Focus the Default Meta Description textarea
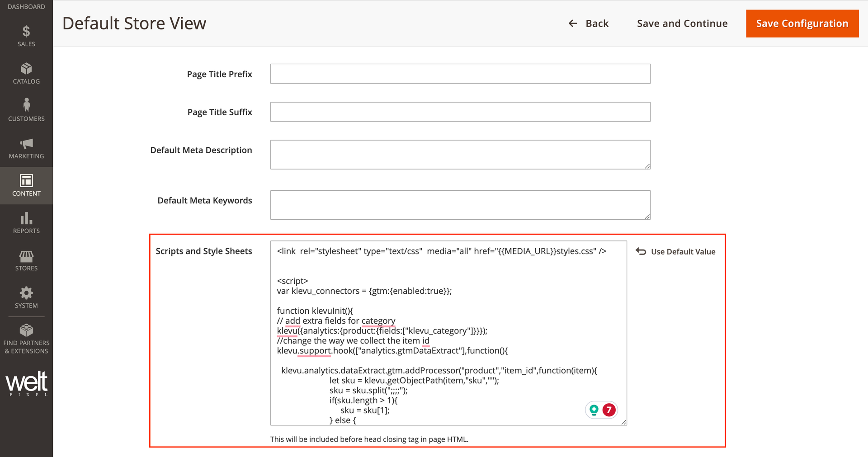The width and height of the screenshot is (868, 457). coord(460,155)
